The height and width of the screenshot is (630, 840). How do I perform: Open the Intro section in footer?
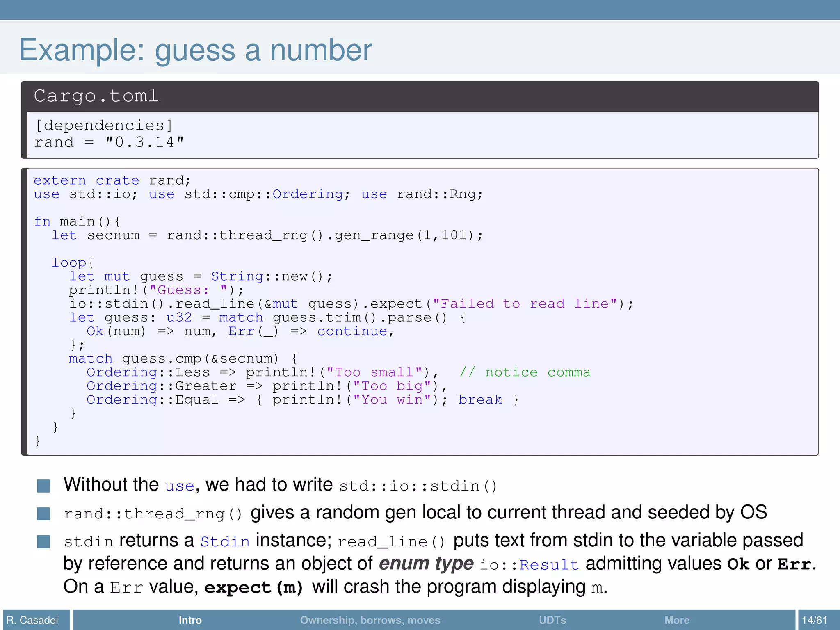(x=190, y=620)
